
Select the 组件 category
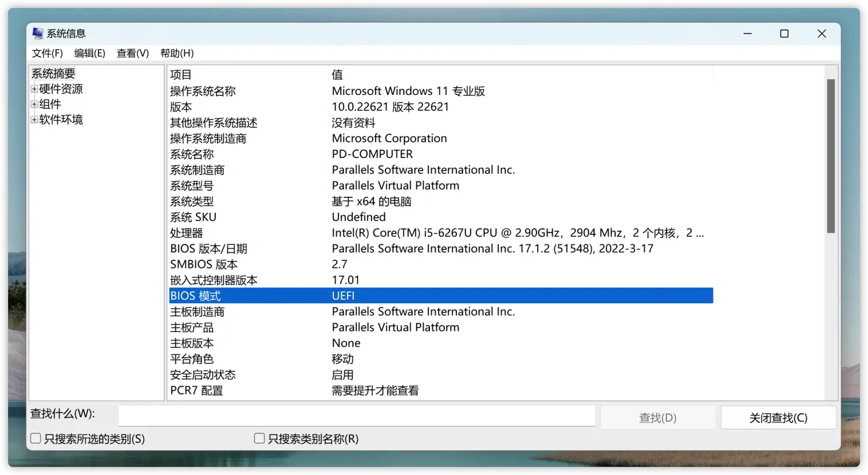(x=50, y=105)
